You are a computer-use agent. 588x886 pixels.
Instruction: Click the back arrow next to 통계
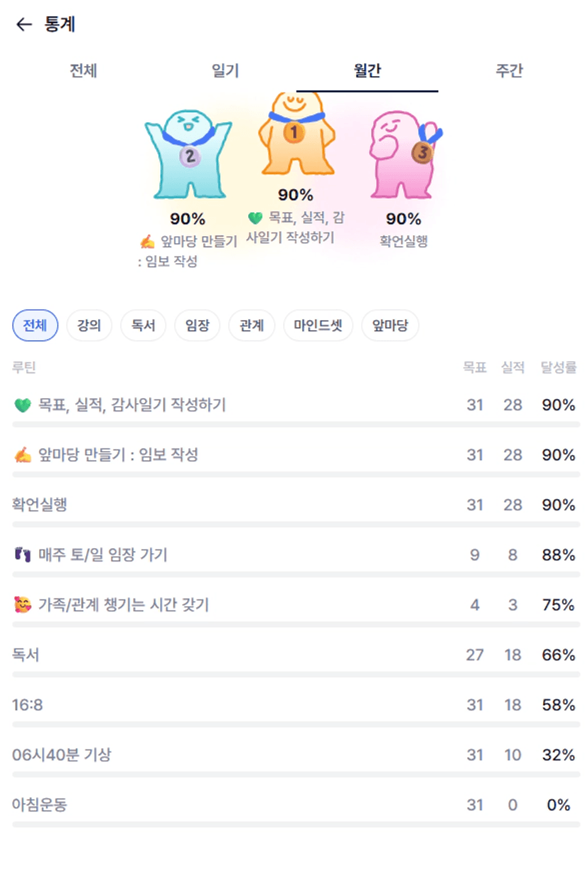[x=24, y=25]
